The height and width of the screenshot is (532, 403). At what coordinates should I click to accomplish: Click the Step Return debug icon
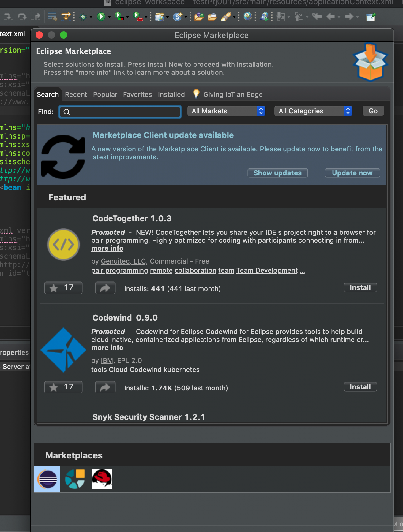tap(36, 17)
